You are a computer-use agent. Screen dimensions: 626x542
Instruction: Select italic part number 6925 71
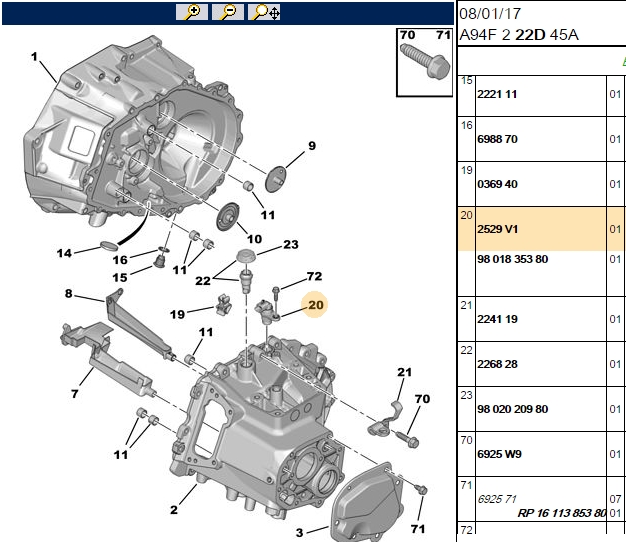tap(497, 499)
